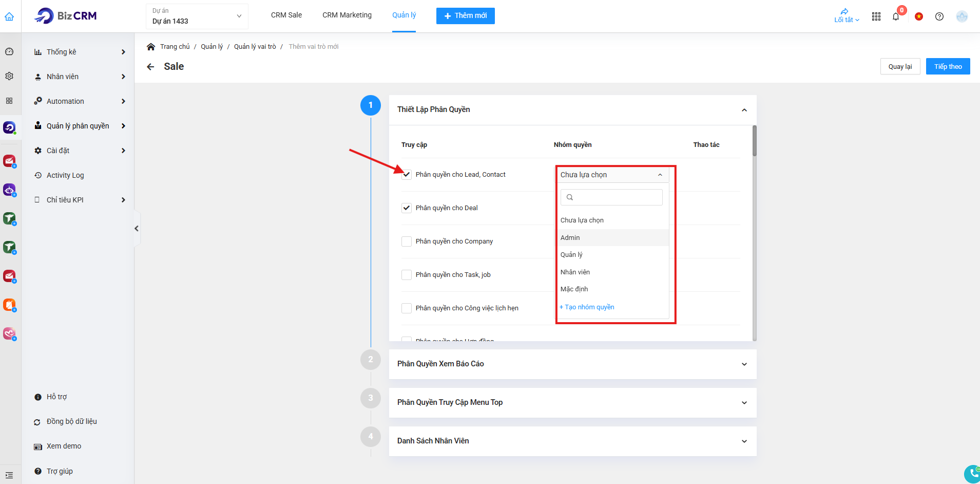This screenshot has width=980, height=484.
Task: Pick the Chưa lựa chọn option in the list
Action: (x=612, y=220)
